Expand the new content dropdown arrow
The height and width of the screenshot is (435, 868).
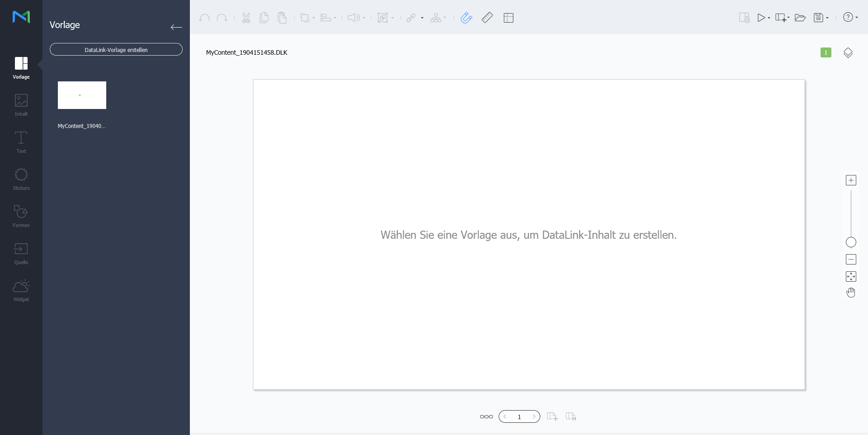coord(788,18)
